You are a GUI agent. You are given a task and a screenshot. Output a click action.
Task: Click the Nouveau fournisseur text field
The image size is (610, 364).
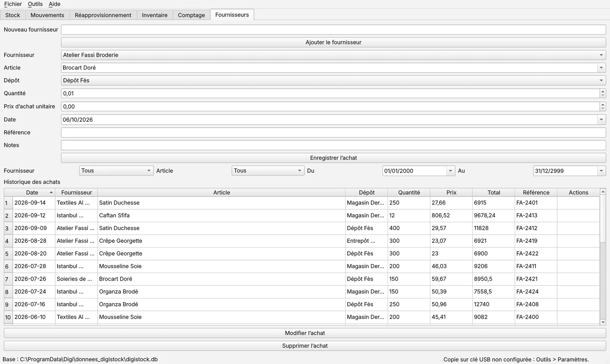333,30
